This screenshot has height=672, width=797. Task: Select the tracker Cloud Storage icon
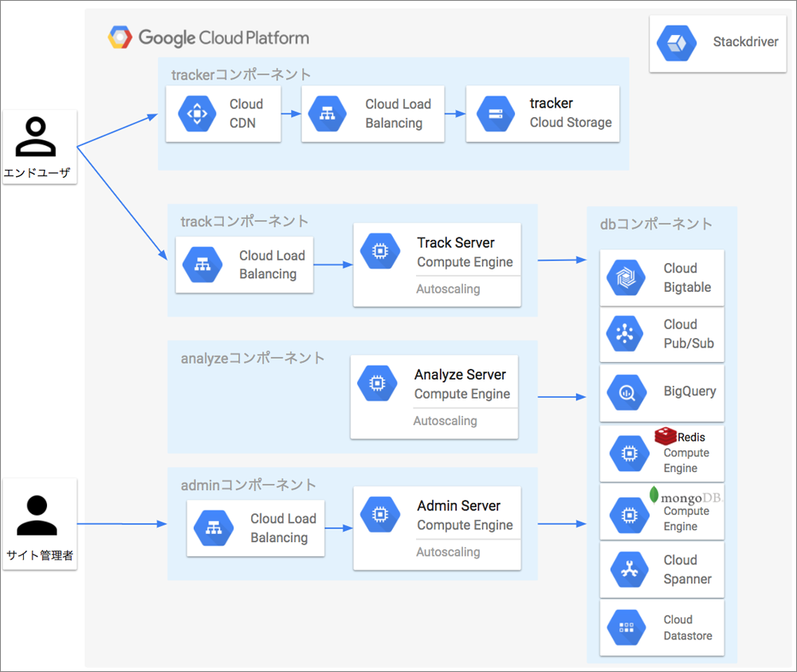[x=496, y=113]
